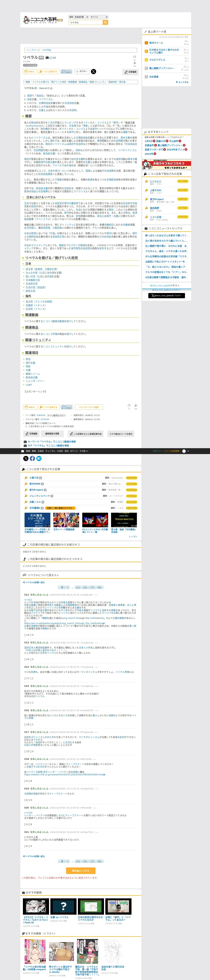Click the orange search magnifier button
Screen dimensions: 210x980
pyautogui.click(x=105, y=22)
